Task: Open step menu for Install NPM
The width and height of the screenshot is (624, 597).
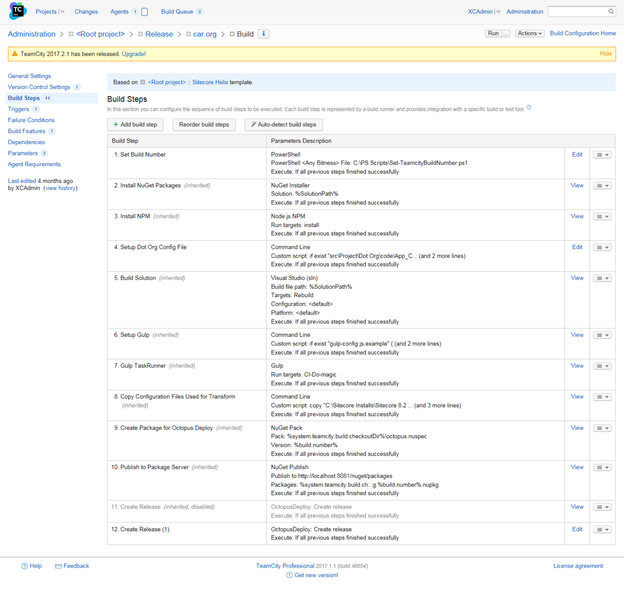Action: [x=602, y=217]
